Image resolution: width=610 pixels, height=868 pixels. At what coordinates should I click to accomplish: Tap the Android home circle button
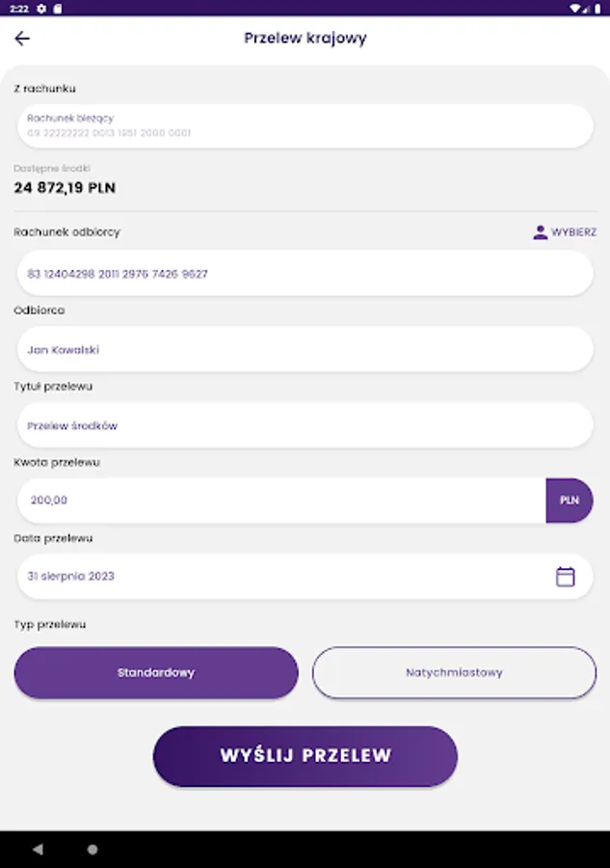coord(93,849)
